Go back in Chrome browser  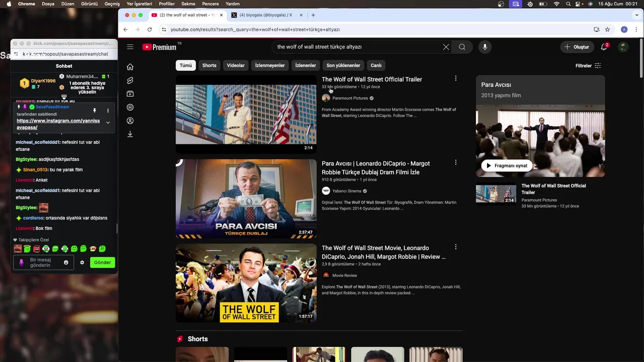point(126,30)
